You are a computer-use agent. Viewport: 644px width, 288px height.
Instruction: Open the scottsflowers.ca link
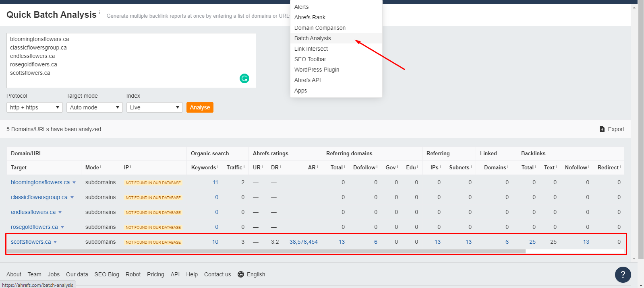(x=31, y=242)
